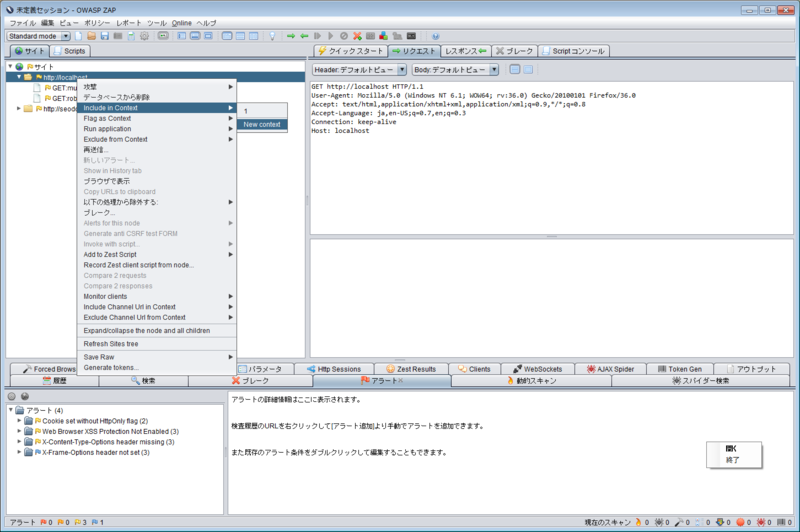Screen dimensions: 800x532
Task: Click the continue play icon in toolbar
Action: 331,36
